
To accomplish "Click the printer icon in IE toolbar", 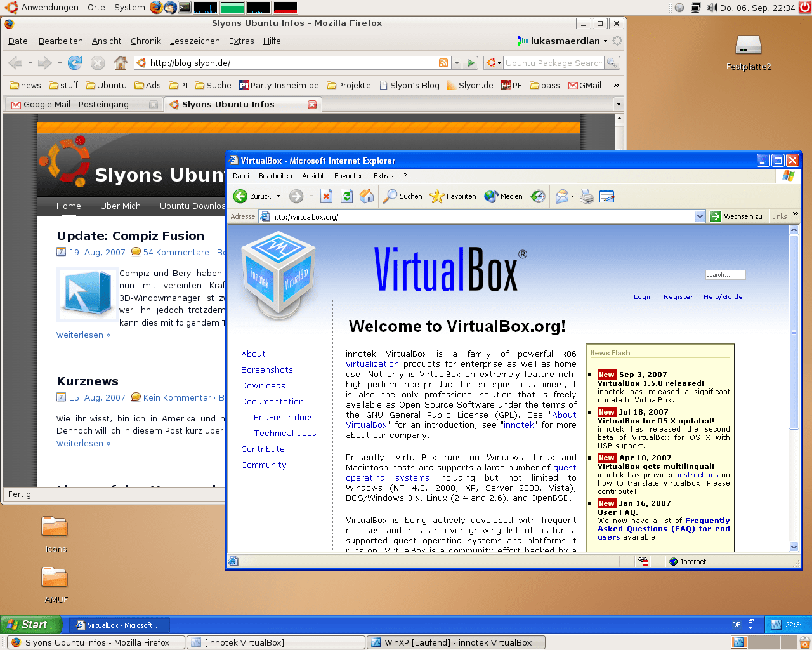I will coord(587,196).
